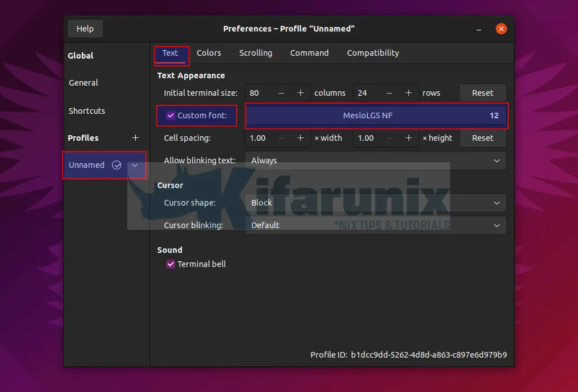Click the checkmark icon on Unnamed profile
The image size is (578, 392).
[x=117, y=165]
